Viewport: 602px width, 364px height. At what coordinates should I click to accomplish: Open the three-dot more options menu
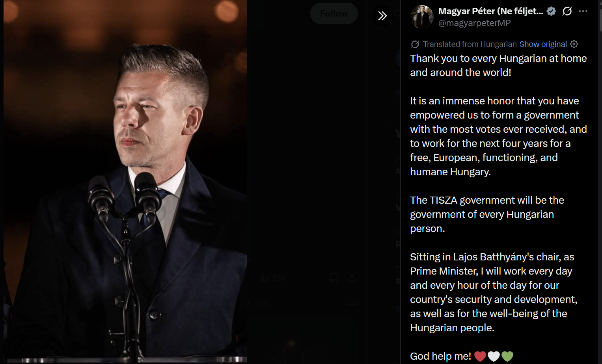[583, 11]
